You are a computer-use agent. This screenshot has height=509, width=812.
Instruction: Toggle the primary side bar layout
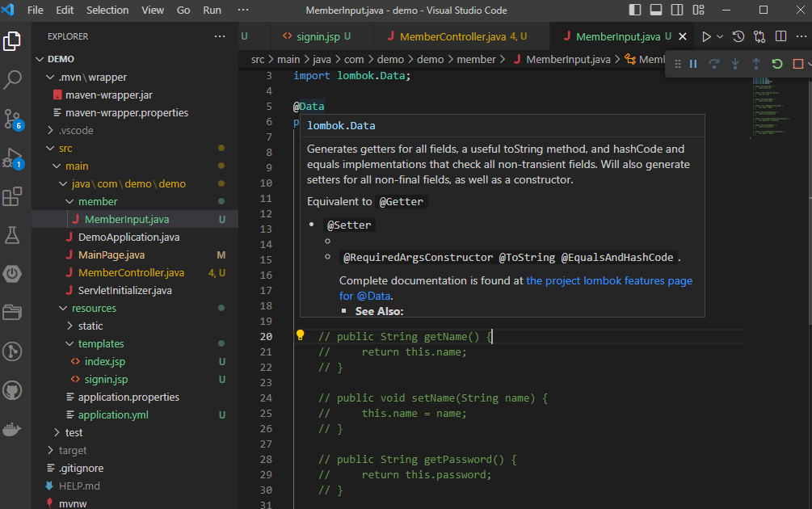pyautogui.click(x=635, y=10)
